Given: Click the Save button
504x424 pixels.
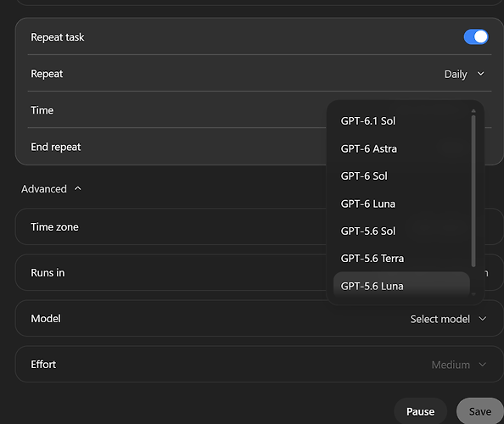Looking at the screenshot, I should [480, 411].
